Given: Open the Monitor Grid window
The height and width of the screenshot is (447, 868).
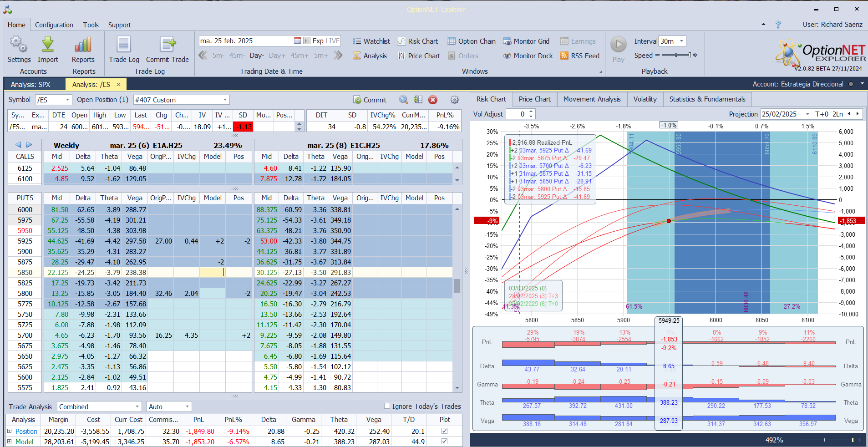Looking at the screenshot, I should coord(526,41).
